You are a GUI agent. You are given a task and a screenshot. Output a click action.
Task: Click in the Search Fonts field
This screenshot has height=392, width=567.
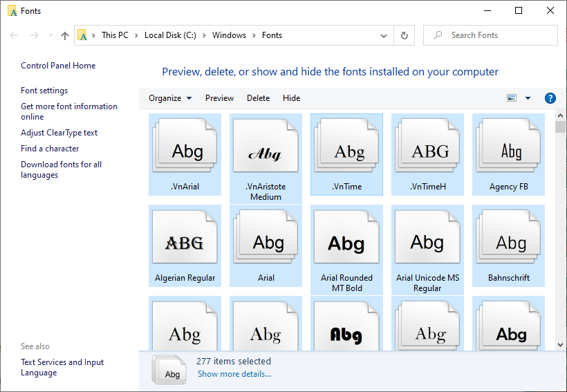[x=498, y=35]
